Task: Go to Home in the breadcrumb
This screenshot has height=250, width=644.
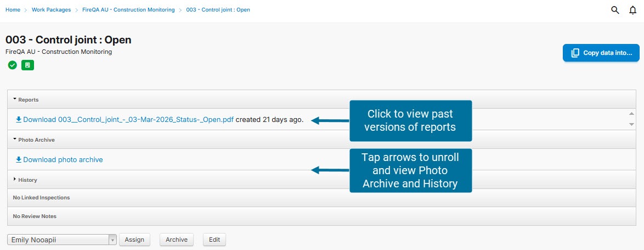Action: 13,10
